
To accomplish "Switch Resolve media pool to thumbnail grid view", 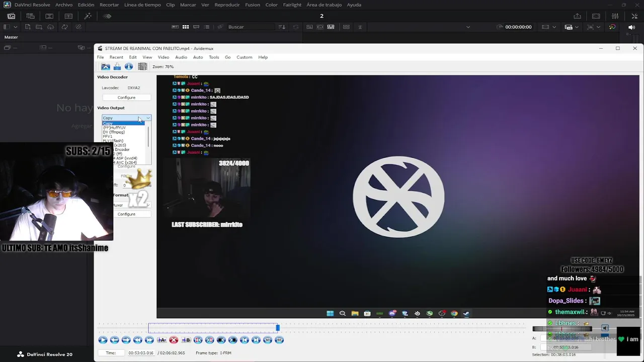I will (186, 27).
